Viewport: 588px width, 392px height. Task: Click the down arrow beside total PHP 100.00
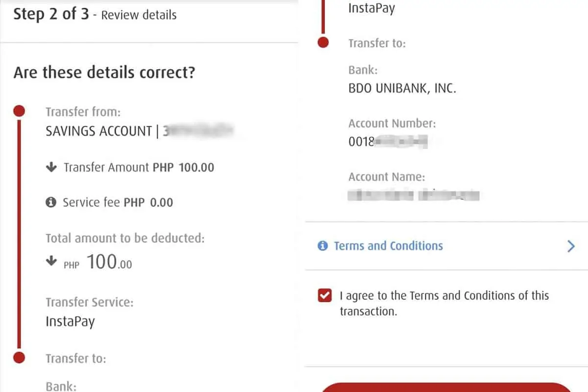pyautogui.click(x=51, y=262)
